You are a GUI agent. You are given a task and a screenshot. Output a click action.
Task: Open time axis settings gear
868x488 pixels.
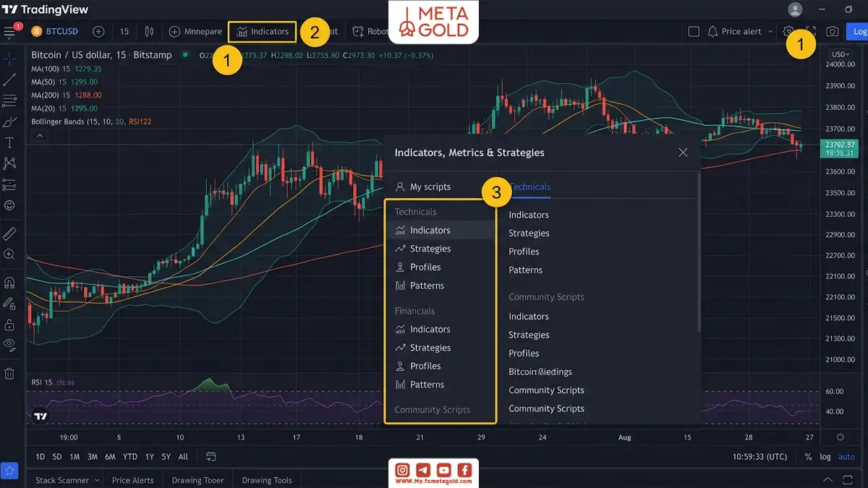(x=841, y=437)
